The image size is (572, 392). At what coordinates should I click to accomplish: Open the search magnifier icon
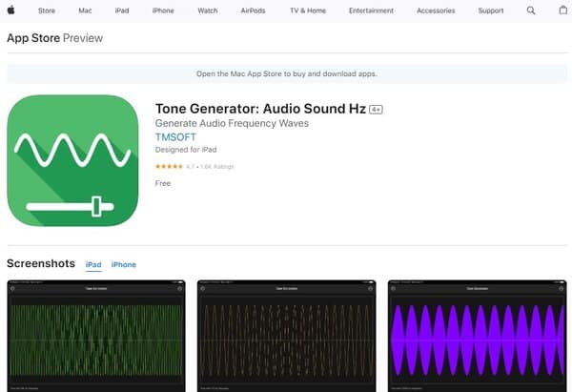pos(531,10)
